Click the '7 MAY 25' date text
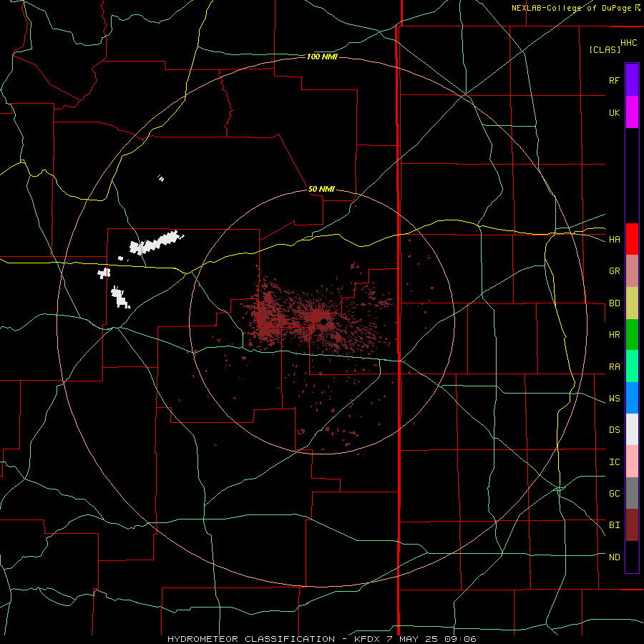Image resolution: width=644 pixels, height=644 pixels. coord(412,639)
